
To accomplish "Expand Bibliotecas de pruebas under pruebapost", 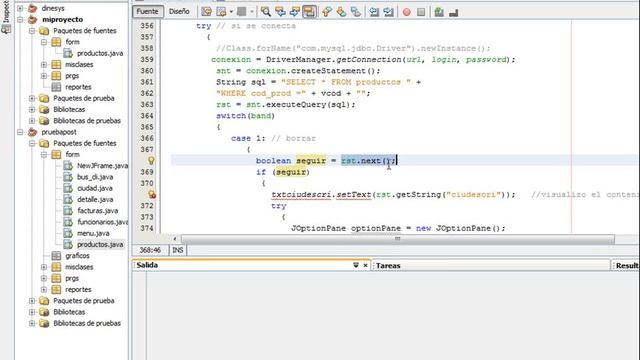I will click(32, 323).
